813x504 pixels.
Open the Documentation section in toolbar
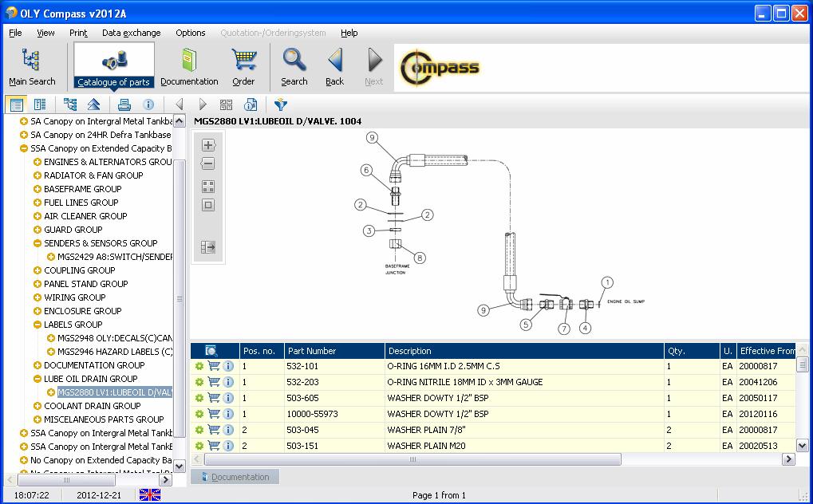pyautogui.click(x=189, y=66)
